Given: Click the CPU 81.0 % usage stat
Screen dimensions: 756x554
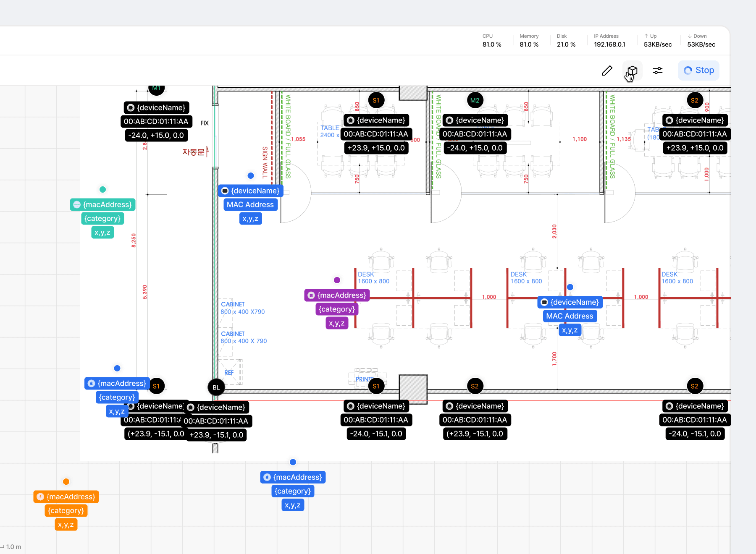Looking at the screenshot, I should [x=492, y=41].
